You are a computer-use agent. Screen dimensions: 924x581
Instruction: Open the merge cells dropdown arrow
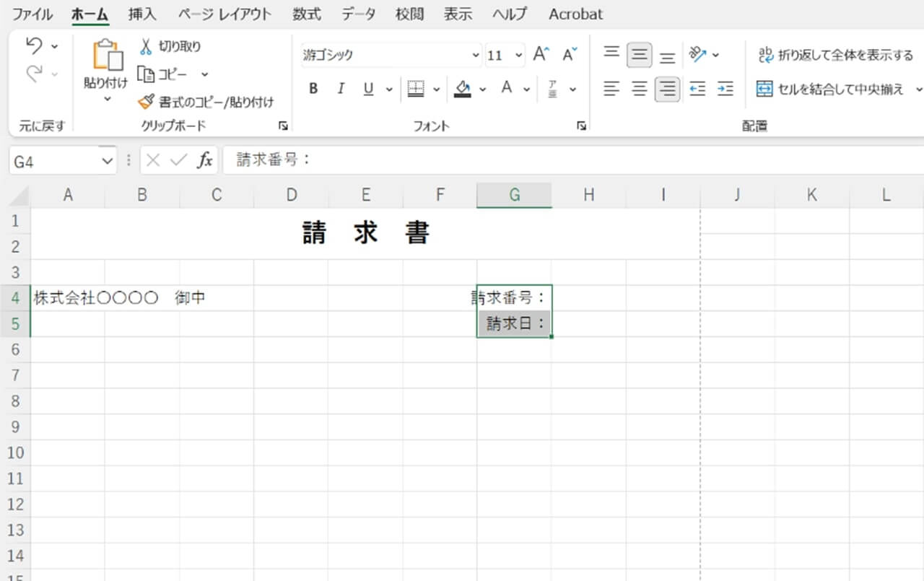(x=919, y=89)
